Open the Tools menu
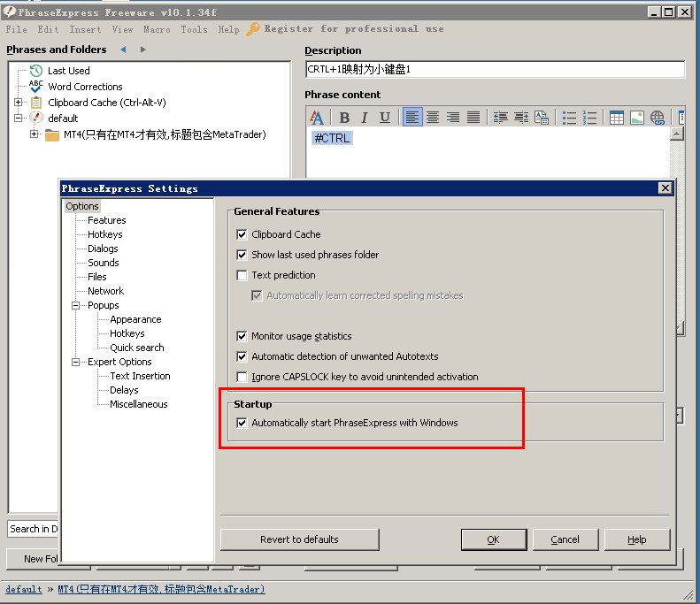This screenshot has height=604, width=700. click(x=194, y=29)
